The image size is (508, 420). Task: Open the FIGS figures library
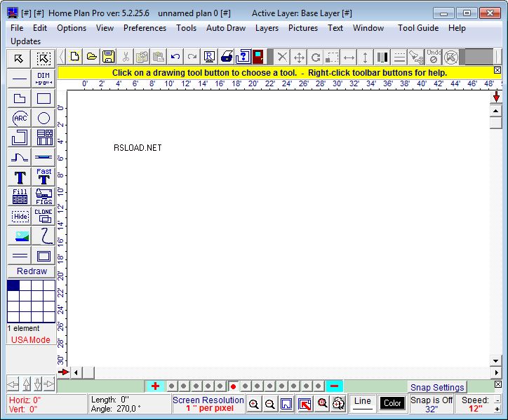(44, 196)
